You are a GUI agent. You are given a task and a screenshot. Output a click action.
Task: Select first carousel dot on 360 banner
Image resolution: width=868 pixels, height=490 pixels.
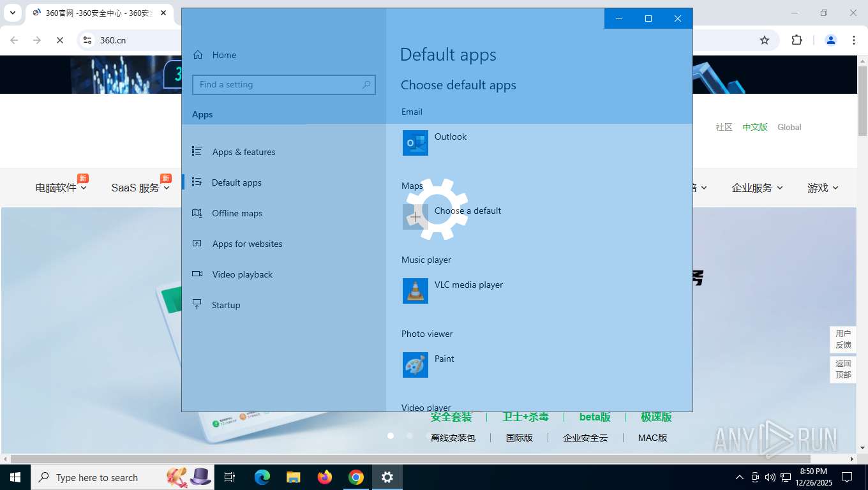tap(391, 436)
